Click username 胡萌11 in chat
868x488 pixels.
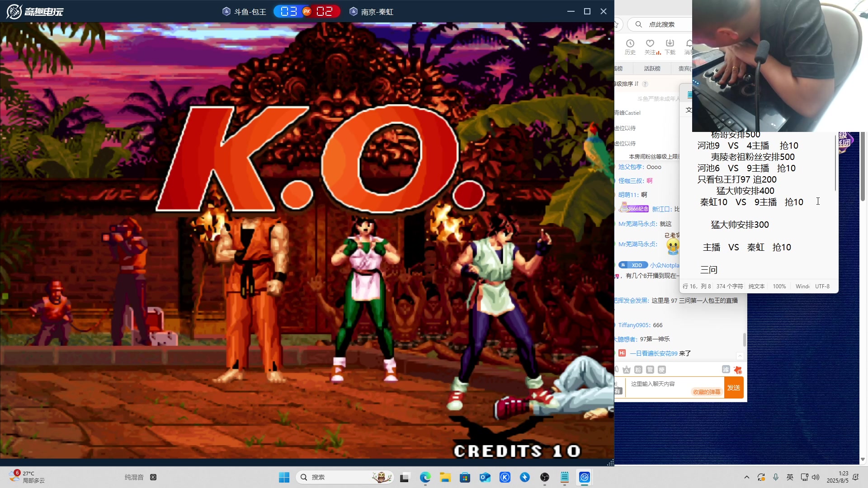click(x=628, y=195)
